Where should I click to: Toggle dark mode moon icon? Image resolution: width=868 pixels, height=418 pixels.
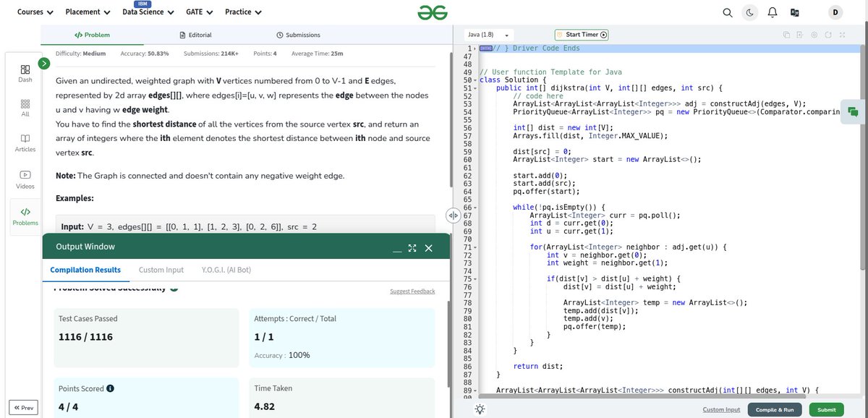(750, 12)
